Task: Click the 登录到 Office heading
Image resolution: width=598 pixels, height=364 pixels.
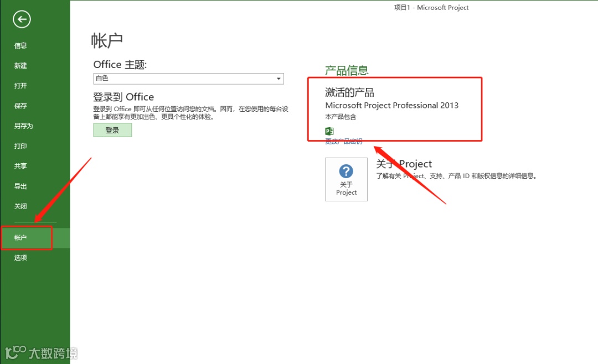Action: [123, 97]
